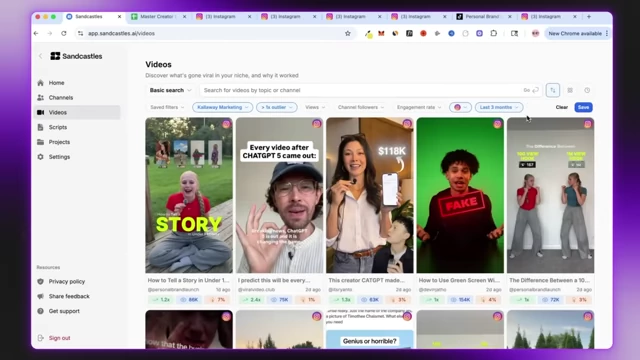The height and width of the screenshot is (360, 640).
Task: Open the Chrome profile avatar
Action: click(x=536, y=33)
